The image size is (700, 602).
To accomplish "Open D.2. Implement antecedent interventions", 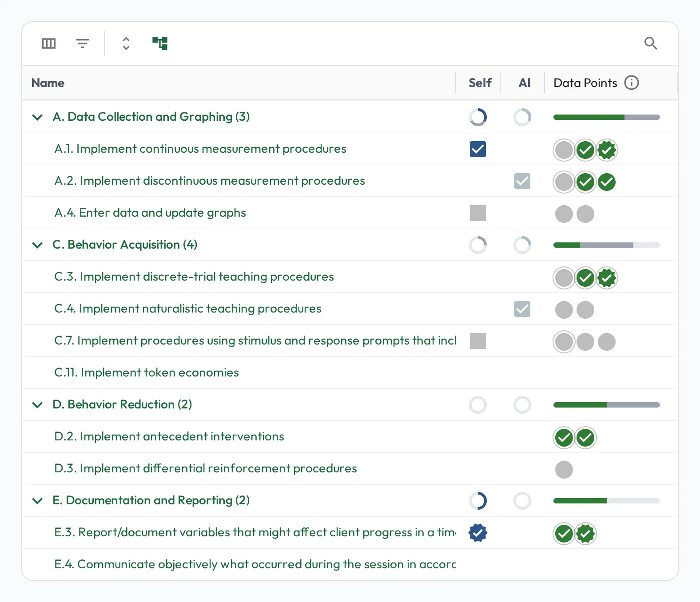I will 169,436.
